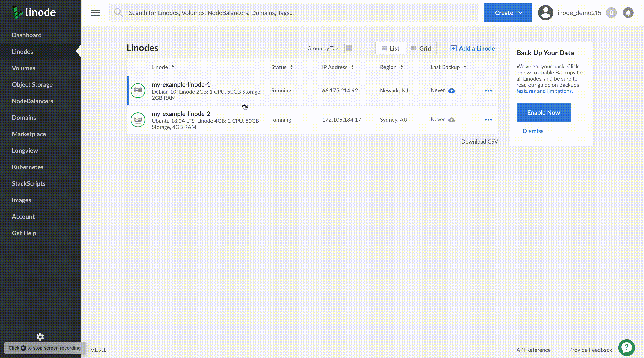Click the user avatar icon
This screenshot has width=644, height=358.
(x=545, y=13)
